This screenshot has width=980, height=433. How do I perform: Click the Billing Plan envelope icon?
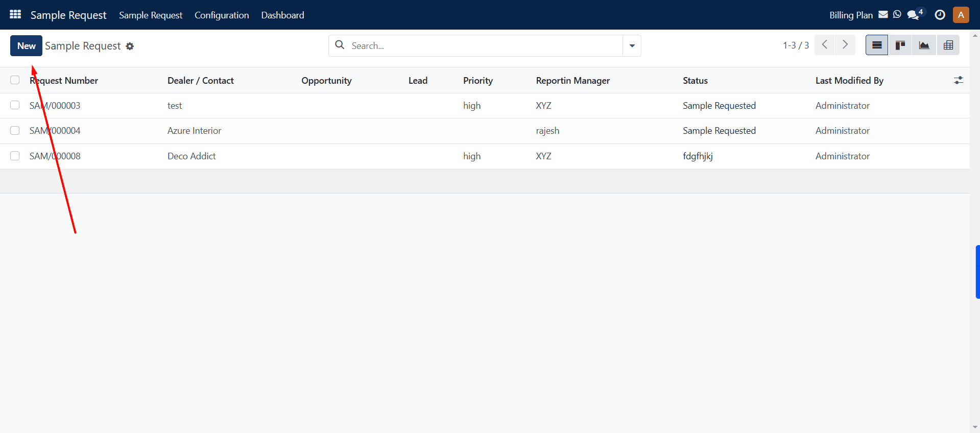883,15
